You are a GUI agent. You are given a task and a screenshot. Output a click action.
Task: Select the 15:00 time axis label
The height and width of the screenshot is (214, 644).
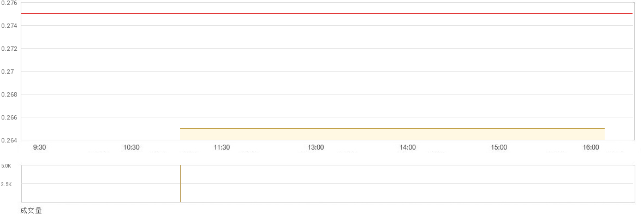click(x=499, y=147)
